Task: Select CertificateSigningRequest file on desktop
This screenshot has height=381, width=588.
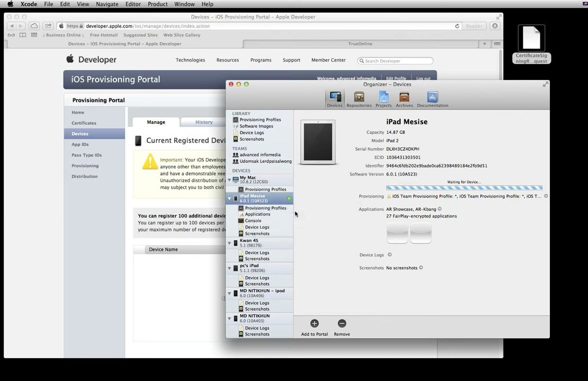Action: click(x=531, y=44)
